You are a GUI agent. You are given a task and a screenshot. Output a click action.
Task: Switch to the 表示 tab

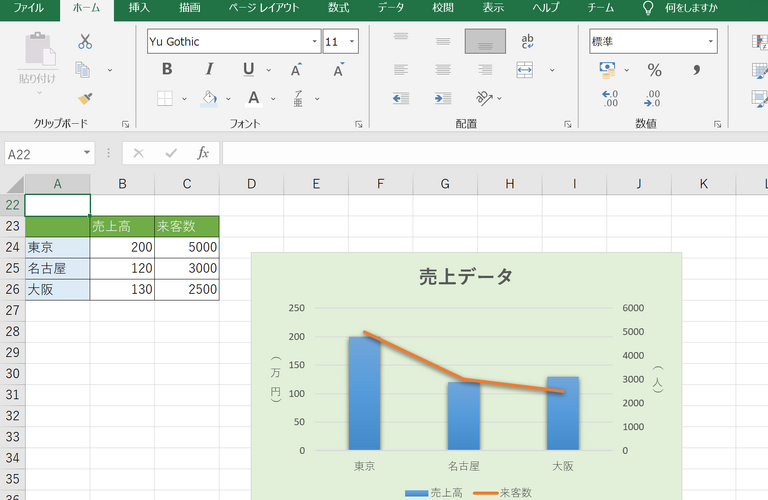point(493,8)
